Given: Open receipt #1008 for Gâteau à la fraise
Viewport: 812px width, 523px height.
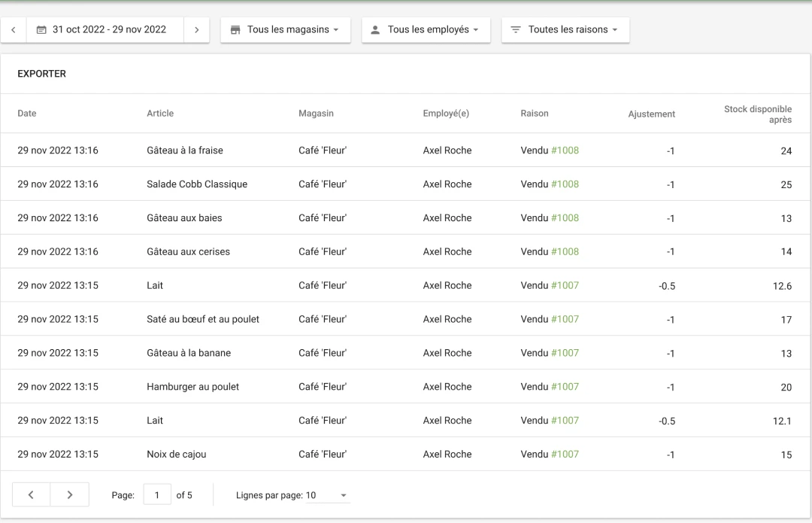Looking at the screenshot, I should coord(565,150).
